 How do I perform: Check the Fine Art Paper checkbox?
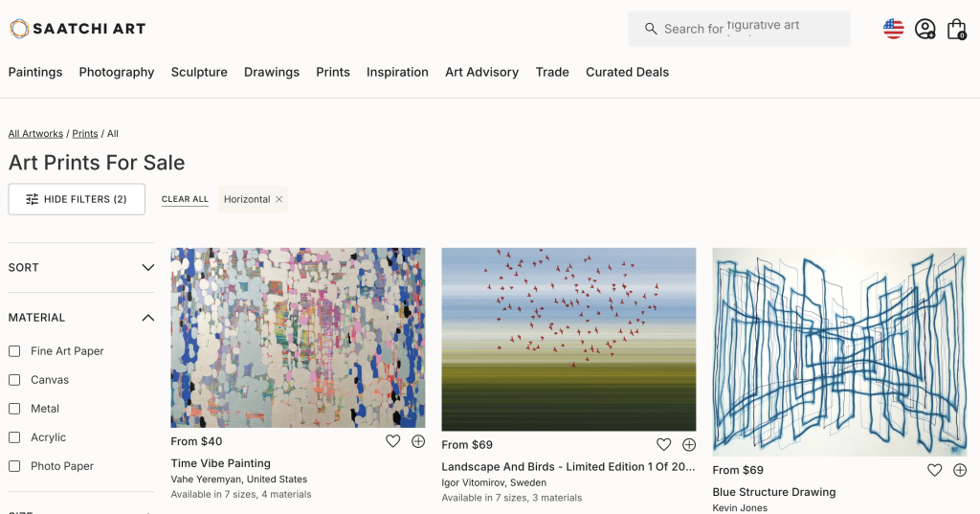click(x=14, y=351)
